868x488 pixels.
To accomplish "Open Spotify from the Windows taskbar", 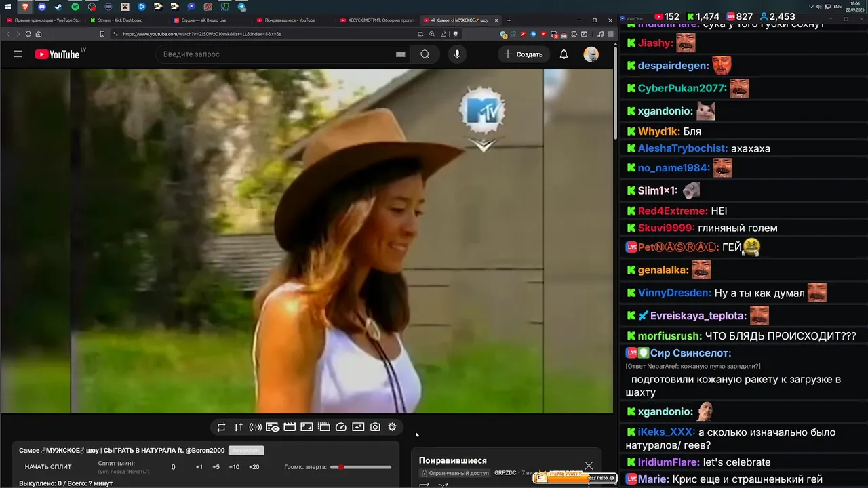I will pyautogui.click(x=75, y=7).
